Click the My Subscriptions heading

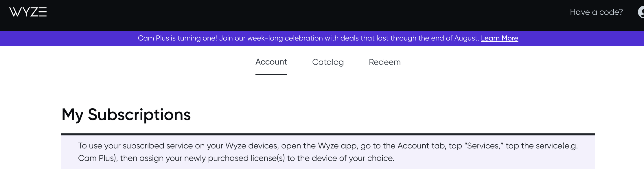(x=126, y=115)
